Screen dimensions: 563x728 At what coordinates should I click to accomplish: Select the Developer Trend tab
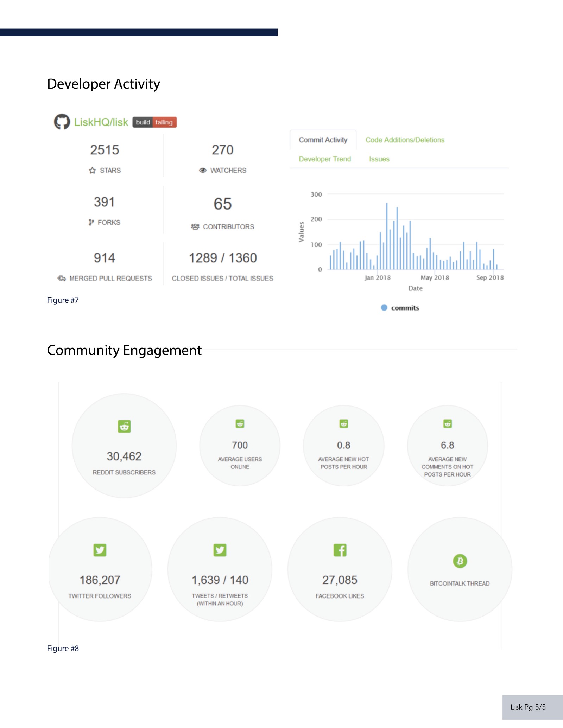pos(325,159)
